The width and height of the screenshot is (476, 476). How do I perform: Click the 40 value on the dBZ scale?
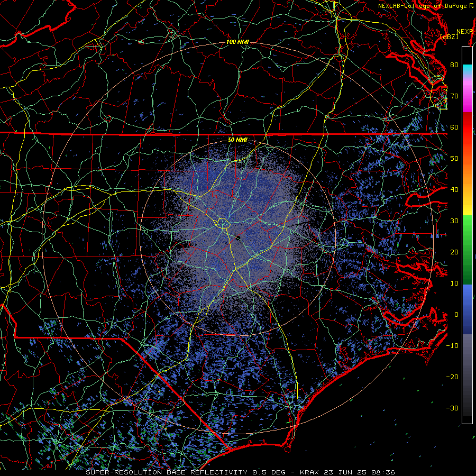454,190
